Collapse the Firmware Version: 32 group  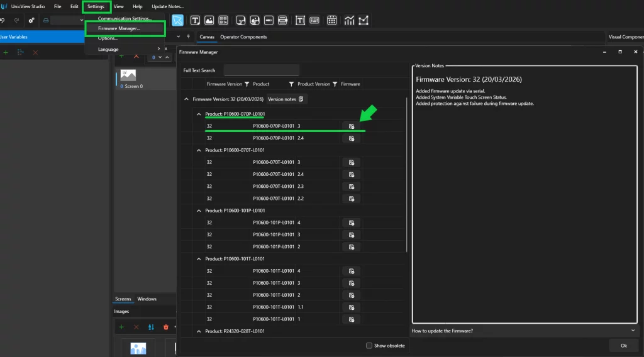pyautogui.click(x=186, y=99)
